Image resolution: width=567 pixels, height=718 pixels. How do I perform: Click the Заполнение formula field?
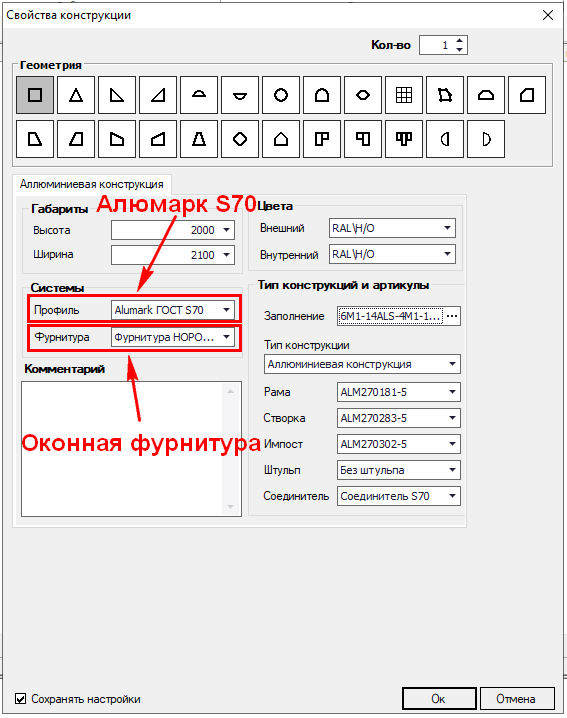click(390, 316)
